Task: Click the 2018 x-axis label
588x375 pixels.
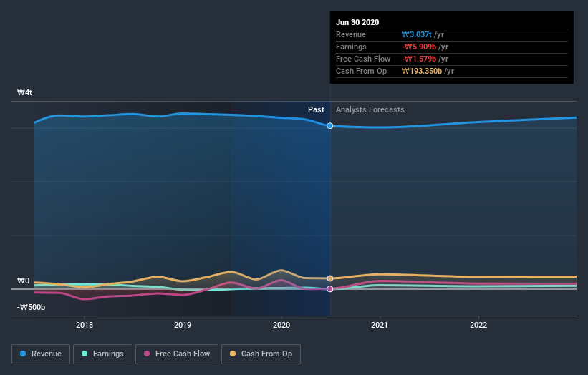Action: pyautogui.click(x=85, y=325)
